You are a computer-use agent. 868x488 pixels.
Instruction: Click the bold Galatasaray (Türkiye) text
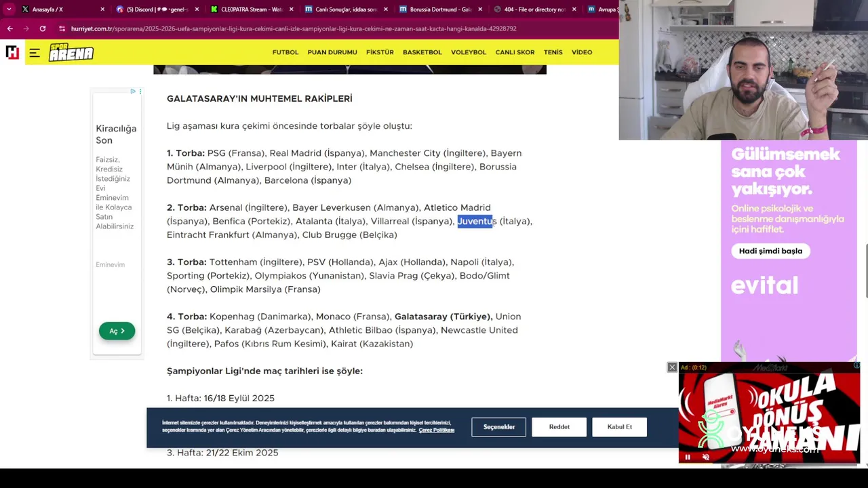pos(443,317)
